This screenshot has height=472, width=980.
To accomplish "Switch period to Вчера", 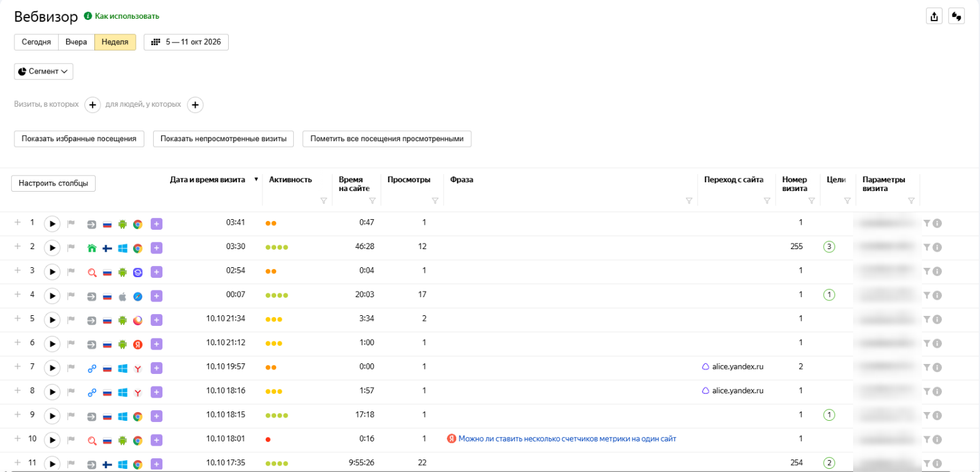I will [76, 42].
